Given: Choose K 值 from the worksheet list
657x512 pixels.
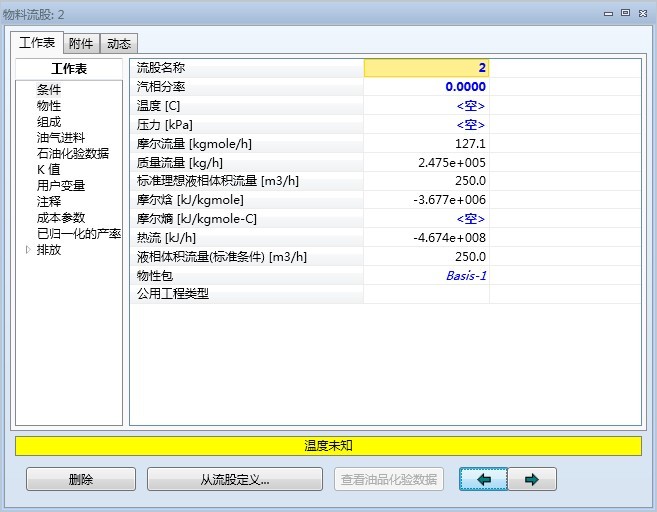Looking at the screenshot, I should (x=48, y=170).
